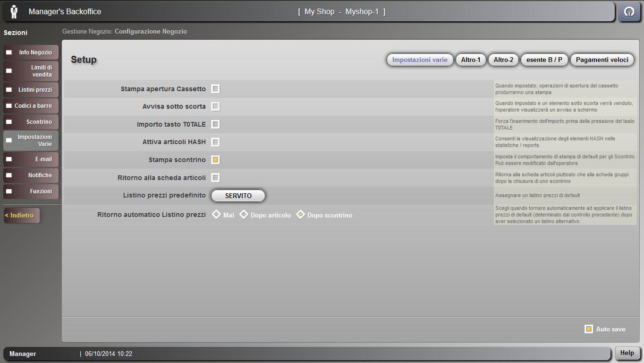Select the Scontrino sidebar section
This screenshot has height=363, width=644.
31,122
